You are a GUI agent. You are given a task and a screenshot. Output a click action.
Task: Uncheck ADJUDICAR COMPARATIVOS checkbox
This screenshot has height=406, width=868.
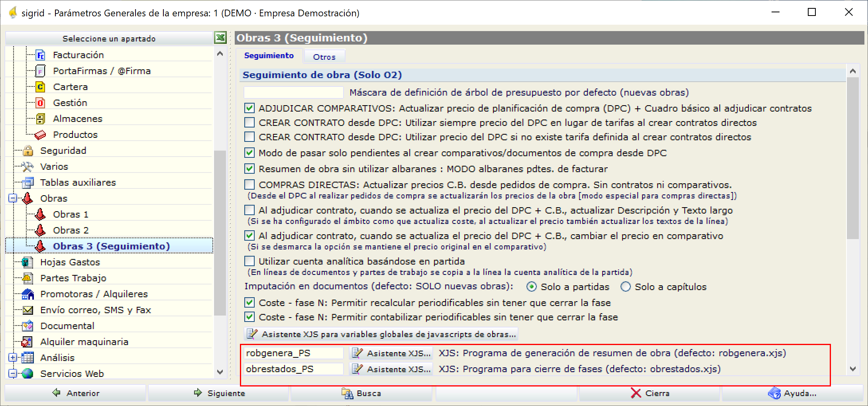[x=249, y=108]
